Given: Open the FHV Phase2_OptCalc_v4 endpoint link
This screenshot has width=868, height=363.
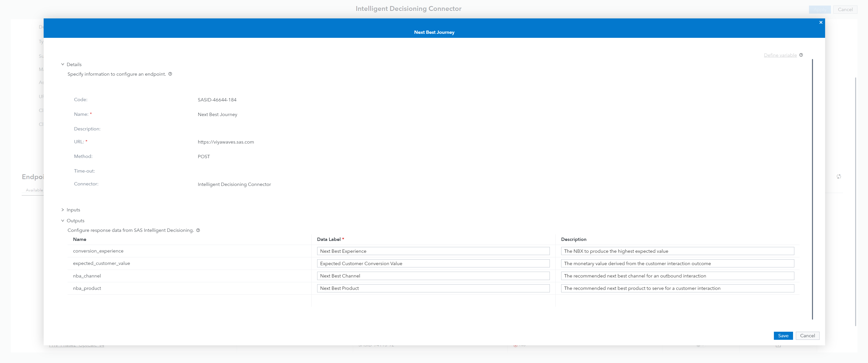Looking at the screenshot, I should point(77,345).
